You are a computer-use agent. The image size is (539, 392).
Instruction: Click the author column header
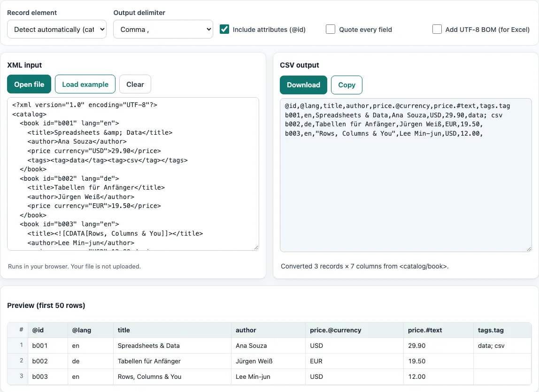pos(269,330)
